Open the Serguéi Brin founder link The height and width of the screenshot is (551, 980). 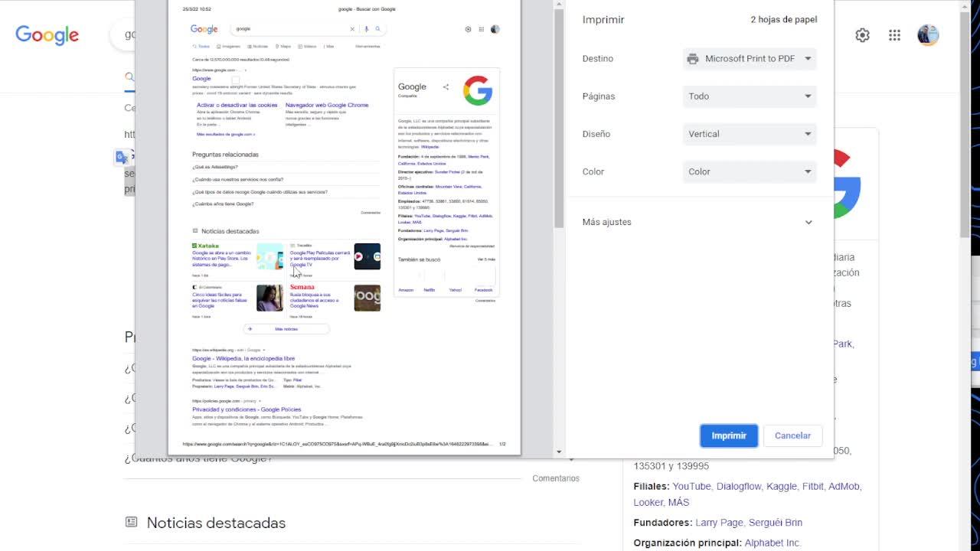pos(776,523)
